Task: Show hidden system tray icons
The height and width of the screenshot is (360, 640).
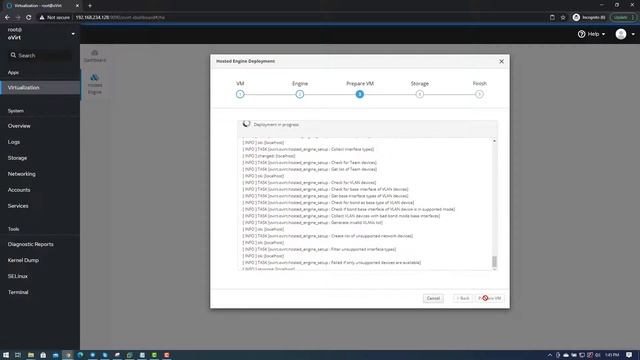Action: point(550,355)
